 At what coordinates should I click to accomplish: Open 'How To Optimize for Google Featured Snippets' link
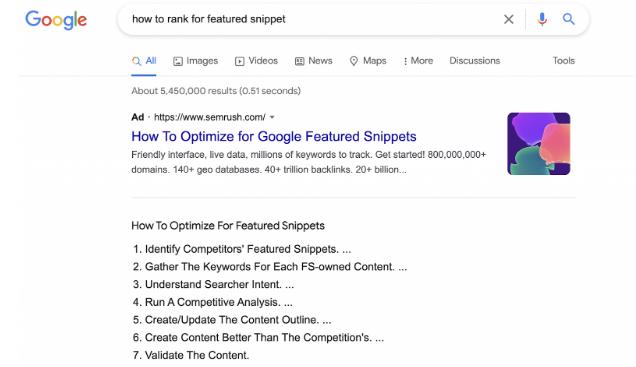coord(274,136)
